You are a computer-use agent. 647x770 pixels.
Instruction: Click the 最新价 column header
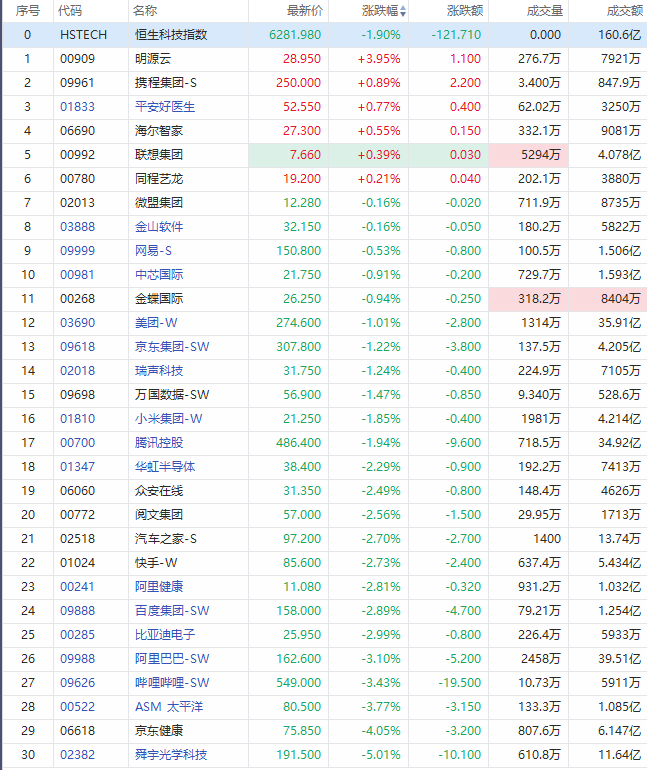pos(304,11)
